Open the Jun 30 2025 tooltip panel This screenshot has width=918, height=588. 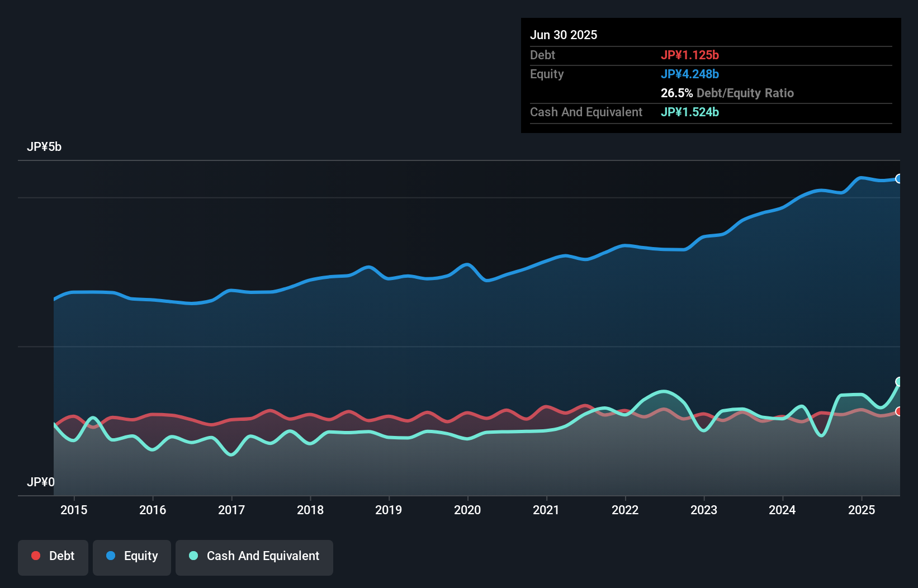pyautogui.click(x=564, y=35)
